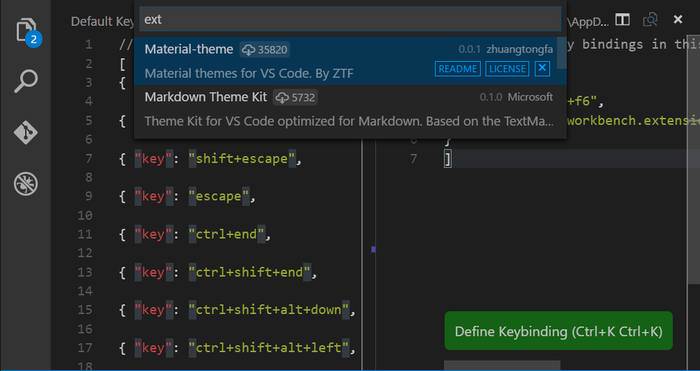Click the 2 badge on Explorer icon
The image size is (700, 371).
tap(33, 39)
